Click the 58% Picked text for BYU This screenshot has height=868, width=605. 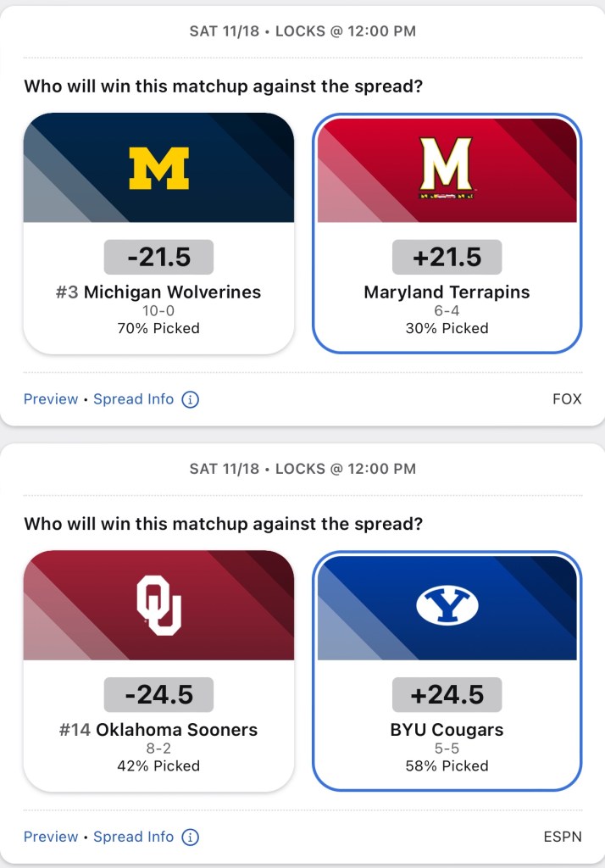(447, 765)
